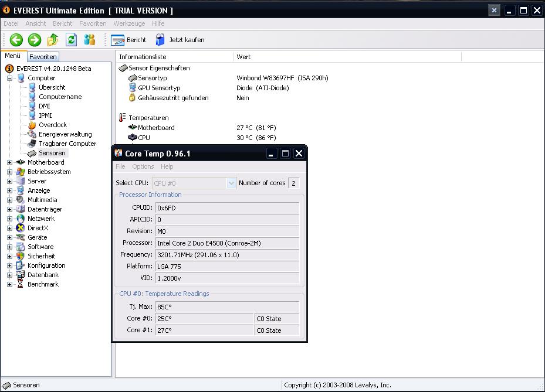Click the users icon in the EVEREST toolbar

(x=89, y=40)
